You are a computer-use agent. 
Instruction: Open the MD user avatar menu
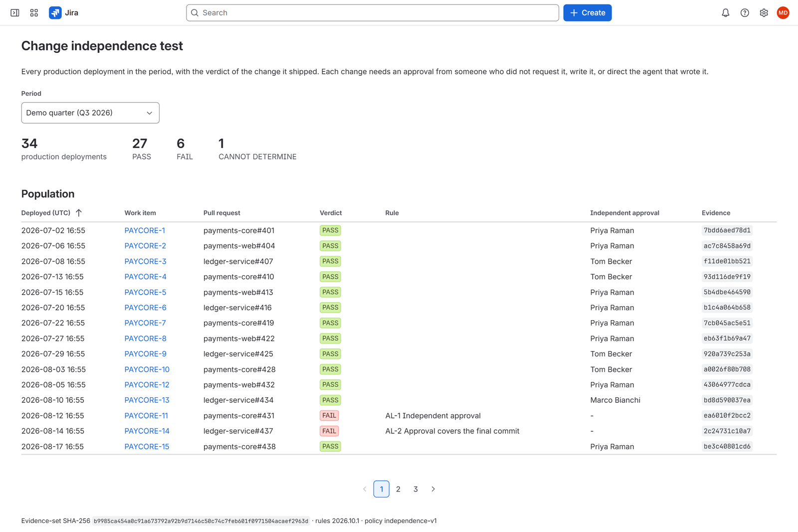(783, 13)
